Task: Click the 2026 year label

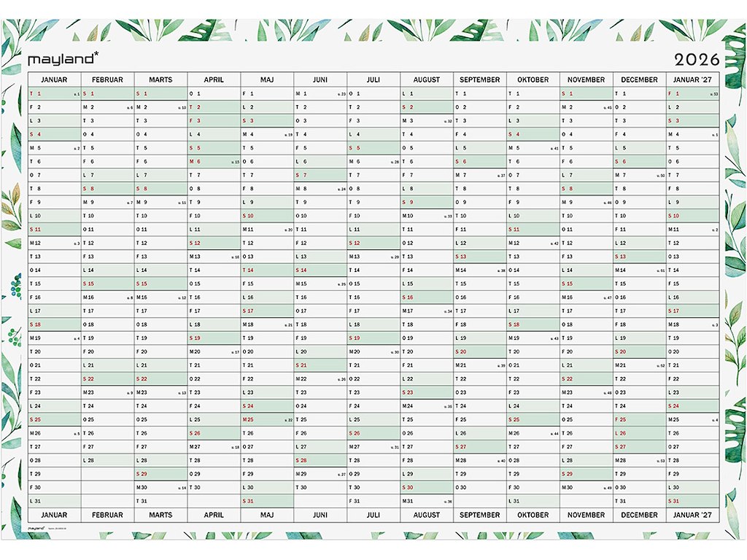Action: (x=696, y=60)
